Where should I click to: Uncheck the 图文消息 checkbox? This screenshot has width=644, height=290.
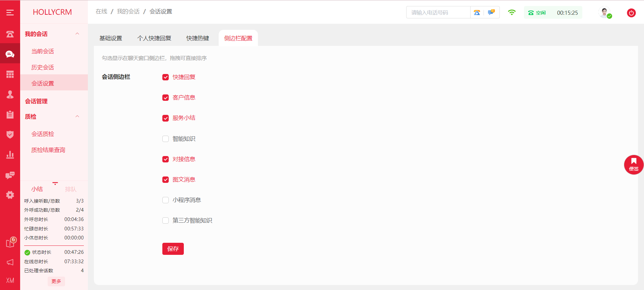point(165,180)
